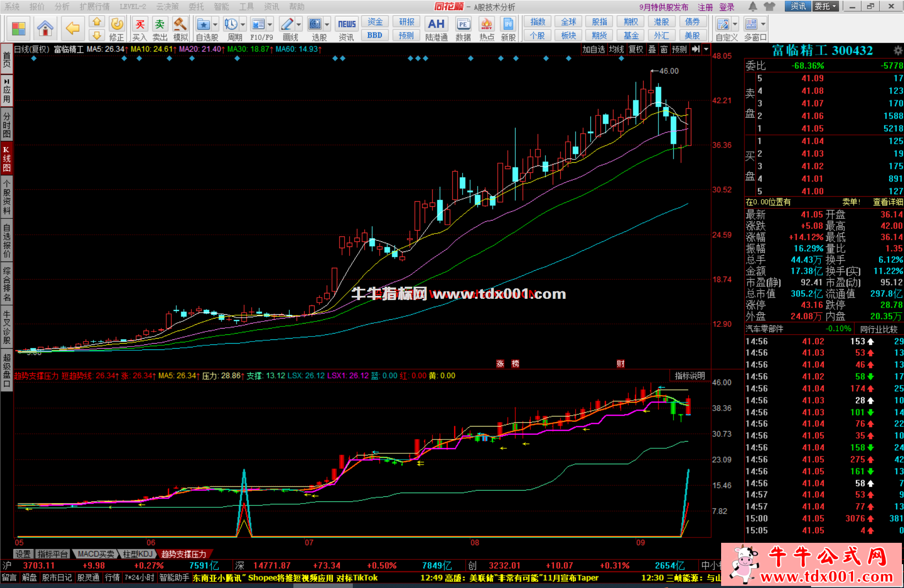Open the 扩展行情 menu
904x588 pixels.
[94, 6]
